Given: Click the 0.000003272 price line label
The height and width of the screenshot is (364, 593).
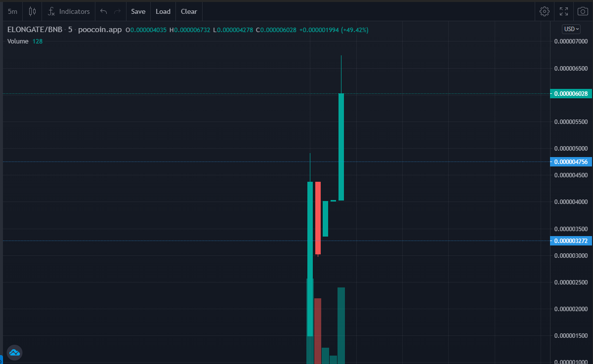Looking at the screenshot, I should (x=571, y=241).
